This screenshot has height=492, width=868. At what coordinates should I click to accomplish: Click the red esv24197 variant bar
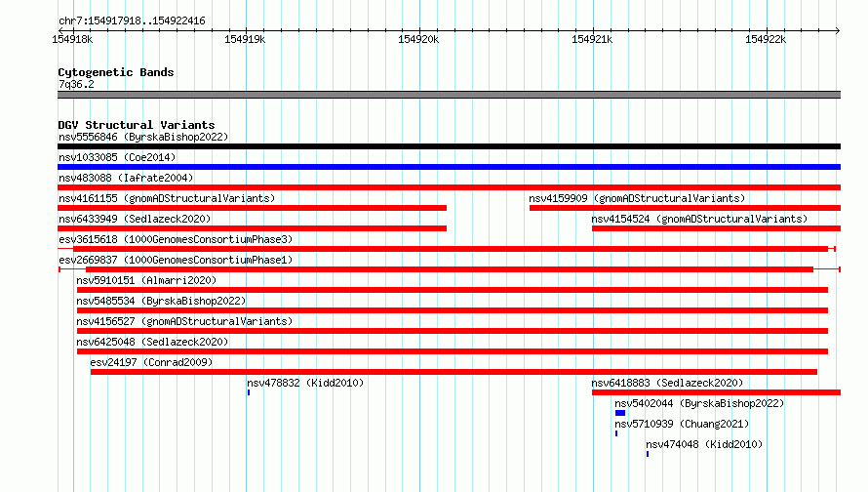454,372
